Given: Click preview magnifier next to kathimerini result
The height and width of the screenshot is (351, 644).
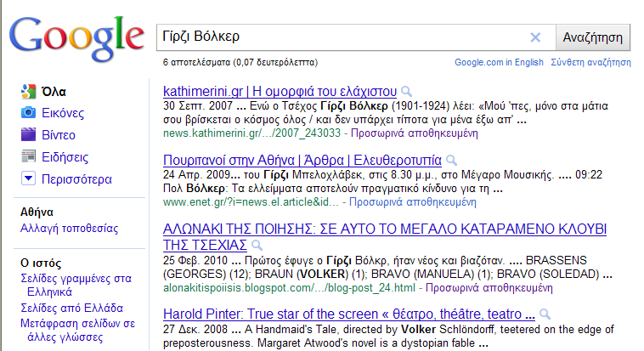Looking at the screenshot, I should point(406,91).
